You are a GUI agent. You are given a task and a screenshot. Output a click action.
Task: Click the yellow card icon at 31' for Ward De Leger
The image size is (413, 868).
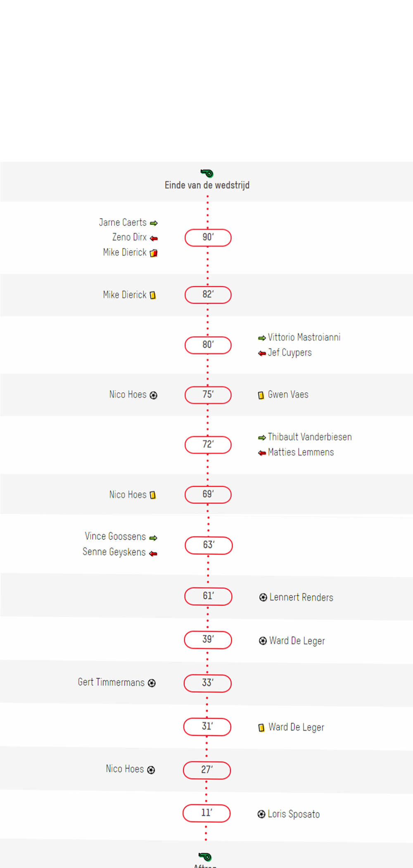tap(261, 728)
